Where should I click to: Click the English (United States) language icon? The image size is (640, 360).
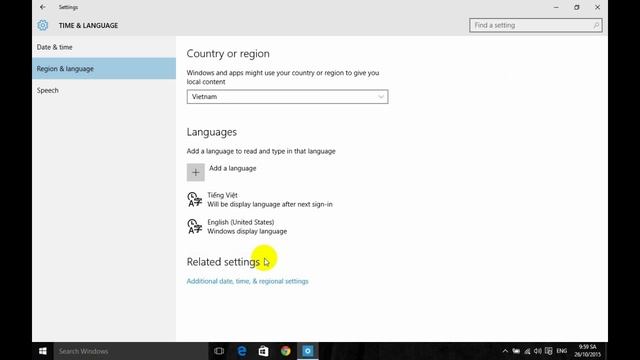click(x=194, y=227)
